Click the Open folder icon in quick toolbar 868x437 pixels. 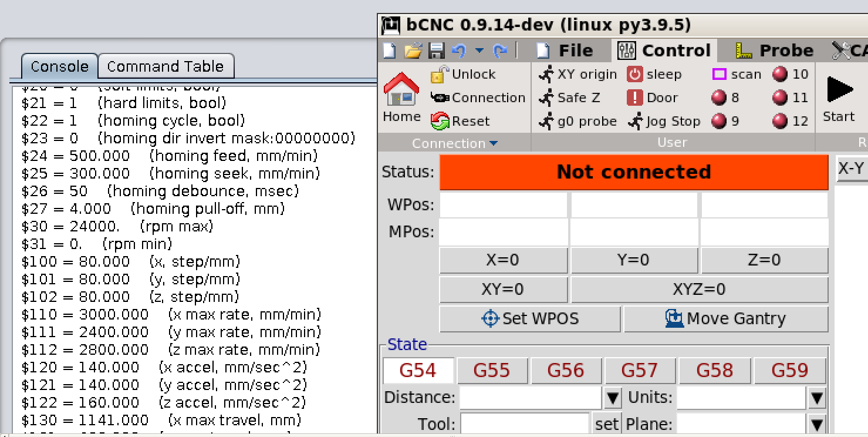413,51
